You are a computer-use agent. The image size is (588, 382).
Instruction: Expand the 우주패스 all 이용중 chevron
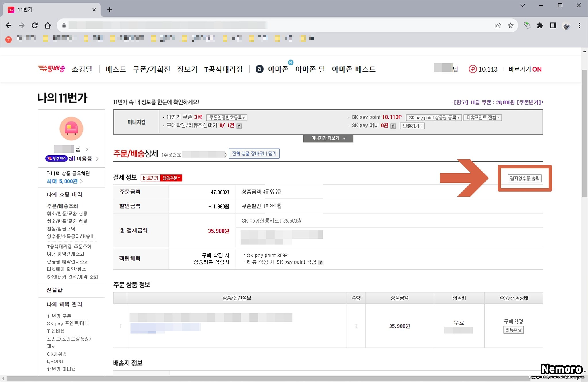click(x=97, y=159)
